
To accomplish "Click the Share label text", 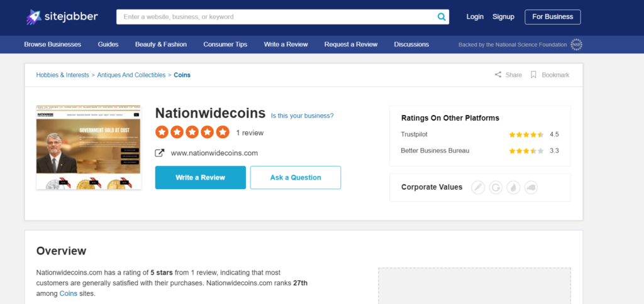I will pyautogui.click(x=513, y=75).
